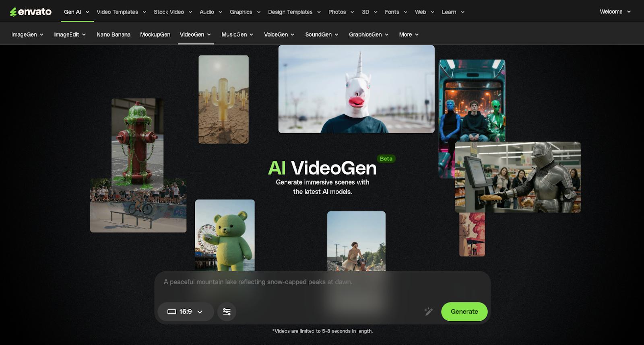Click the Envato logo
The width and height of the screenshot is (644, 345).
[x=31, y=12]
